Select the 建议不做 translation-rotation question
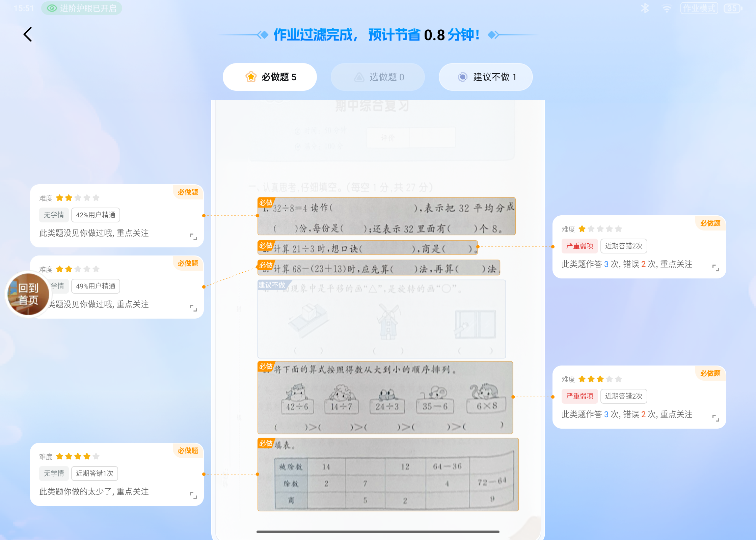The height and width of the screenshot is (540, 756). point(381,319)
